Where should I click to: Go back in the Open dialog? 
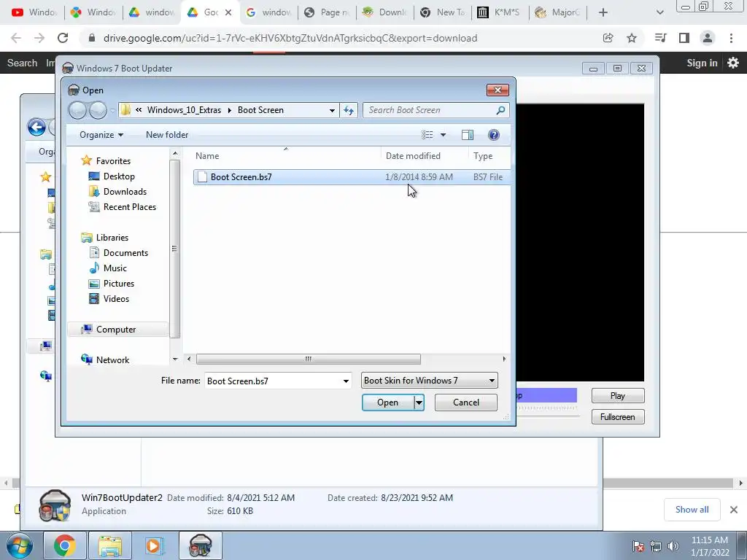click(x=77, y=111)
